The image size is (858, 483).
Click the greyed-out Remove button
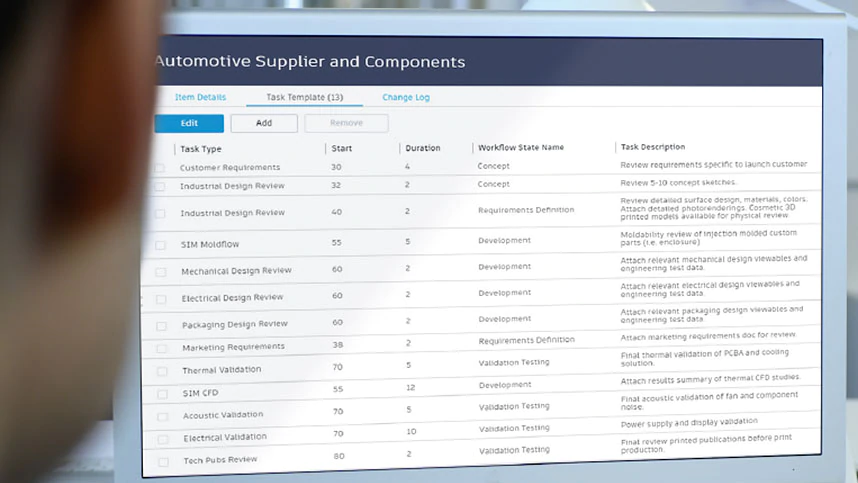click(x=346, y=123)
